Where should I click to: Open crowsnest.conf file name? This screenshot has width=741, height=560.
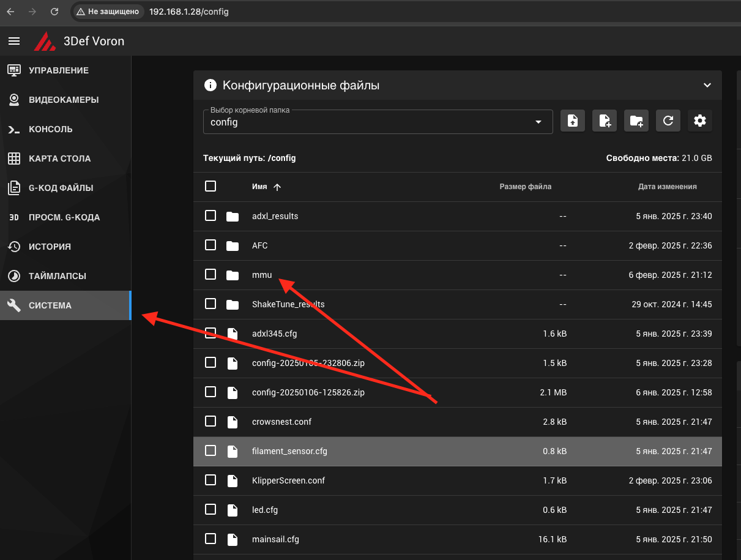(x=282, y=422)
